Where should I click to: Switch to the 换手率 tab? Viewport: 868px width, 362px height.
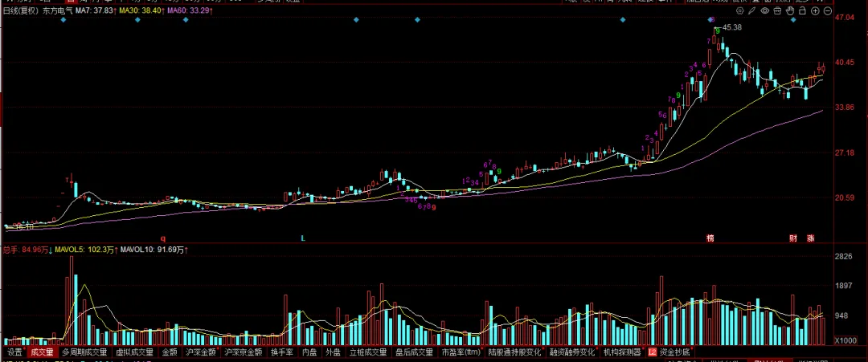point(280,352)
